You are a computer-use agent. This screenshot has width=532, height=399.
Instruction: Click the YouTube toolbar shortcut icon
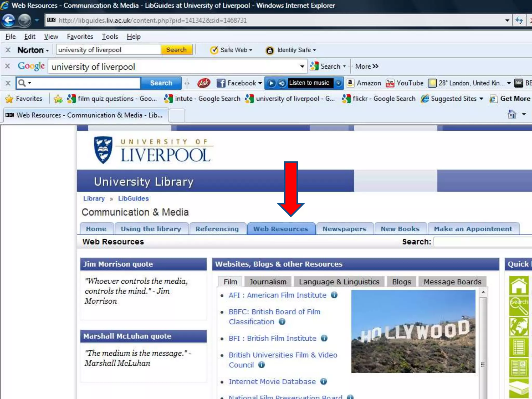pos(390,83)
